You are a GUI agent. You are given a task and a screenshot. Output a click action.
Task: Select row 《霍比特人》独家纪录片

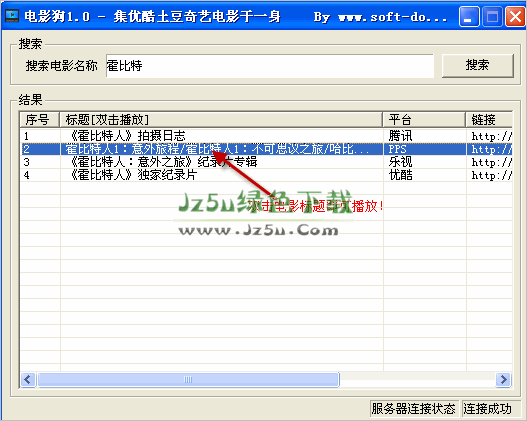tap(266, 175)
